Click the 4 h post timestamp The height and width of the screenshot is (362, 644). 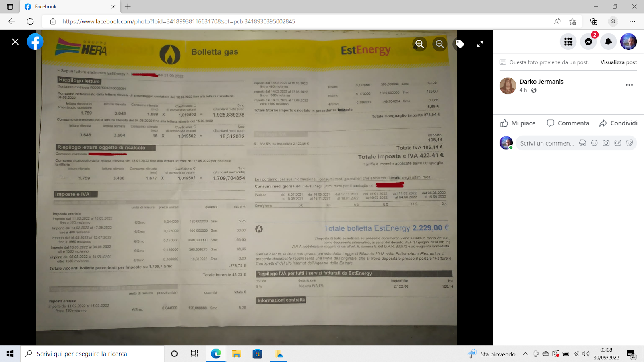pos(523,90)
